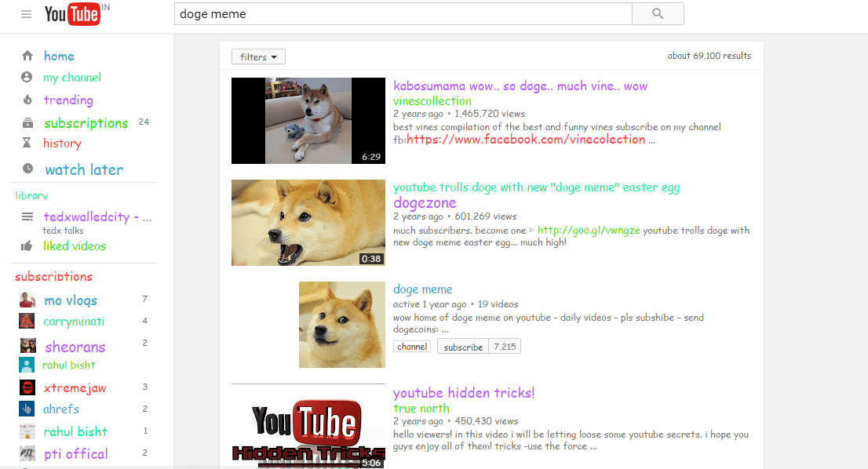Viewport: 868px width, 469px height.
Task: Click the tedx talks subtitle
Action: (x=63, y=231)
